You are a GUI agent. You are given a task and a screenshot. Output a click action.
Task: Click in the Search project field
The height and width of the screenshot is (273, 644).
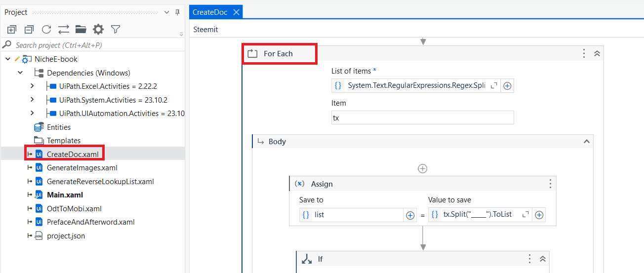(93, 45)
